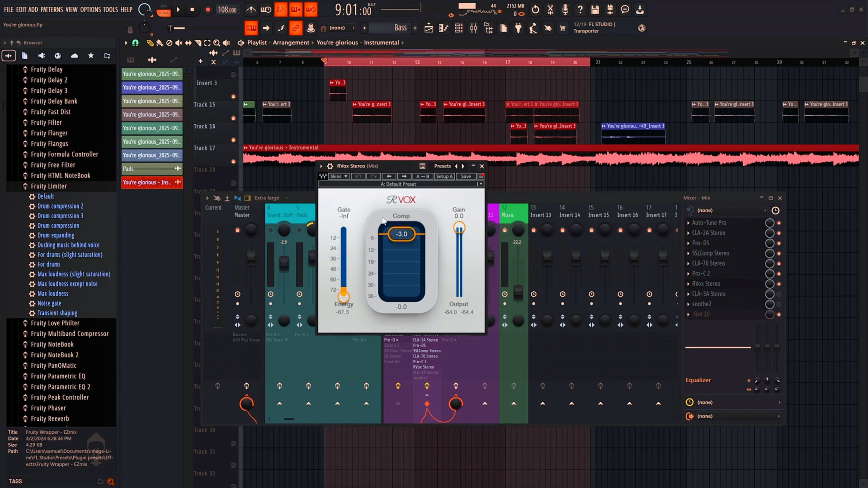Click the save project icon
The width and height of the screenshot is (868, 488).
coord(595,10)
